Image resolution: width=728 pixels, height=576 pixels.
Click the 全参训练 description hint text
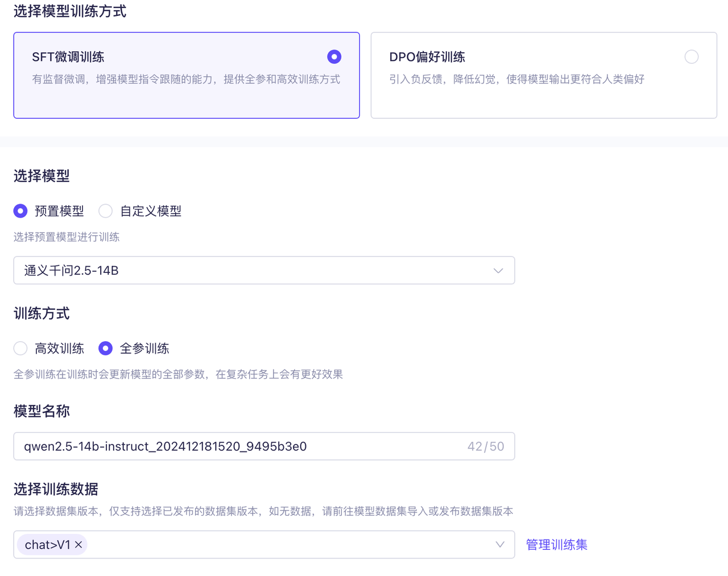[178, 374]
